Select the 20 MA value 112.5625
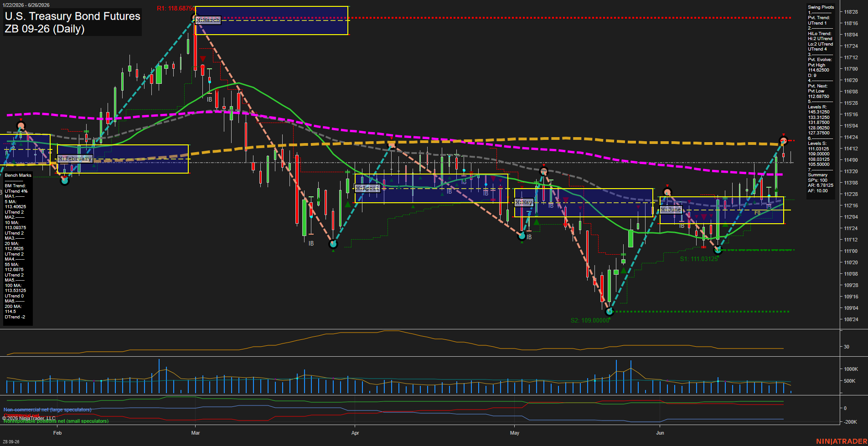 (x=14, y=249)
